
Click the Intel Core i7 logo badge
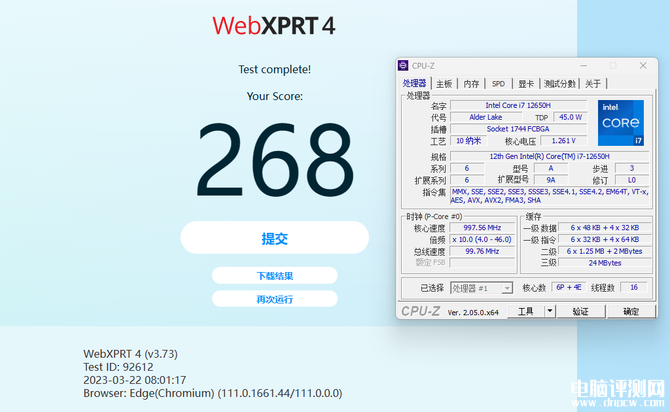[620, 123]
